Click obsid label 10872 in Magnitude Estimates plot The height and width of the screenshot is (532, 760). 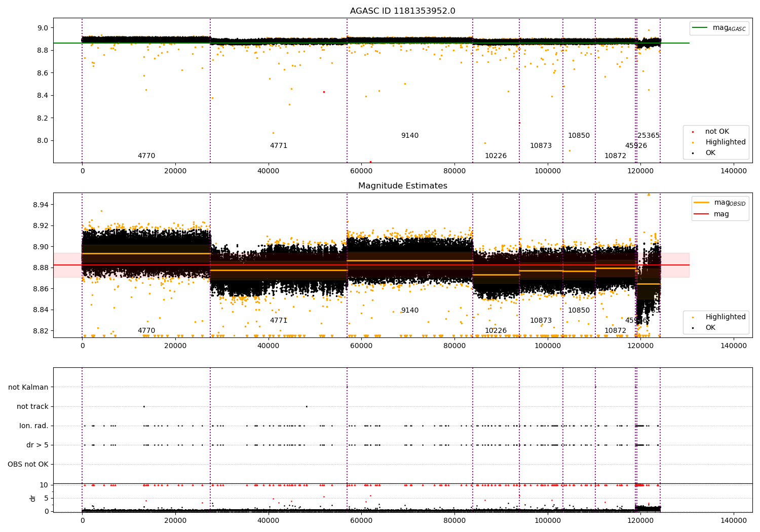click(x=615, y=331)
